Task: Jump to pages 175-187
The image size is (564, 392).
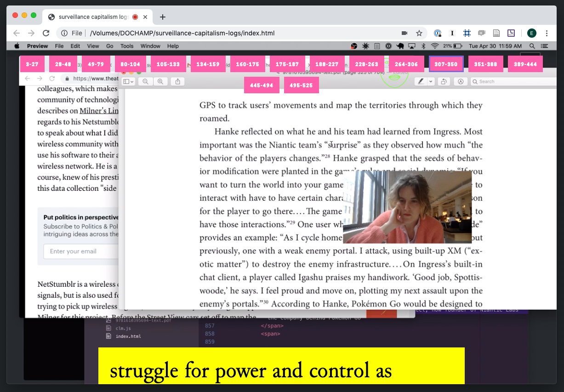Action: tap(287, 64)
